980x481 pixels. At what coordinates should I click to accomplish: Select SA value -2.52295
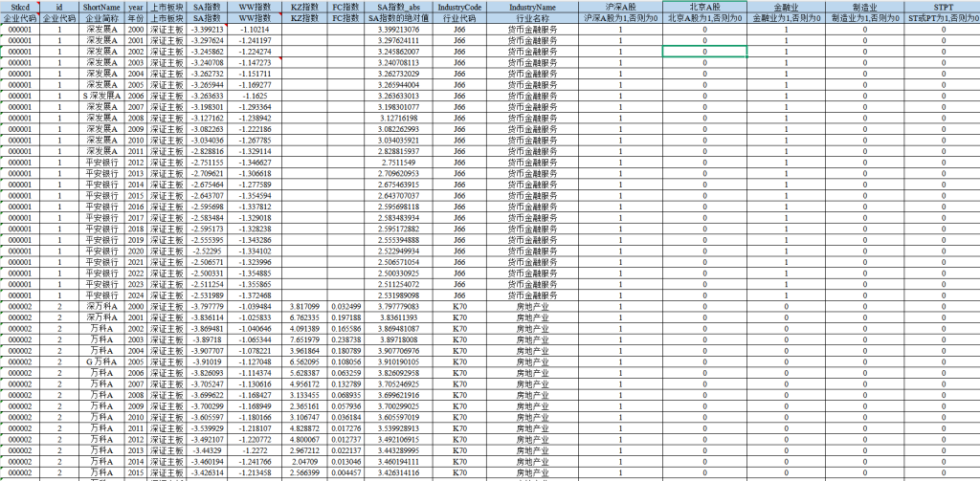pyautogui.click(x=208, y=251)
